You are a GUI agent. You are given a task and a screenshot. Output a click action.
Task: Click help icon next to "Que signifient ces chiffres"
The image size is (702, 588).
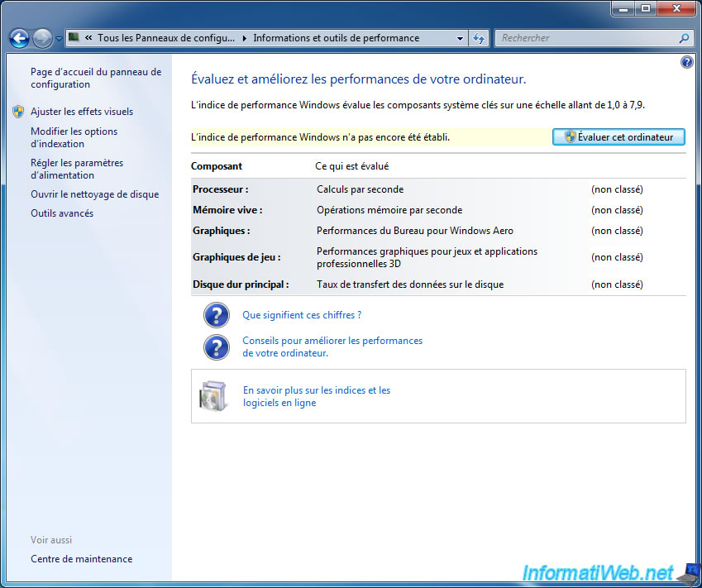[216, 315]
